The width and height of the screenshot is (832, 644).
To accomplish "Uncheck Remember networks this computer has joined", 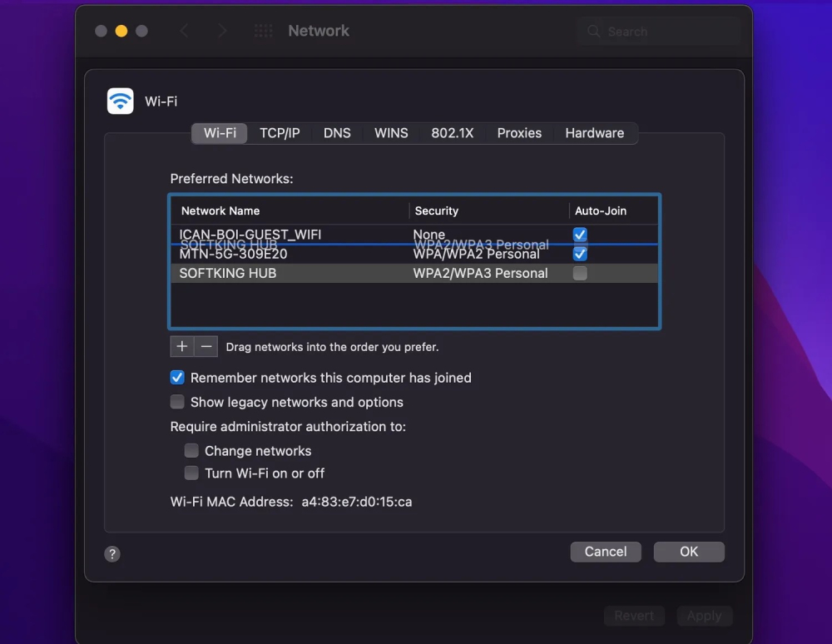I will click(177, 378).
